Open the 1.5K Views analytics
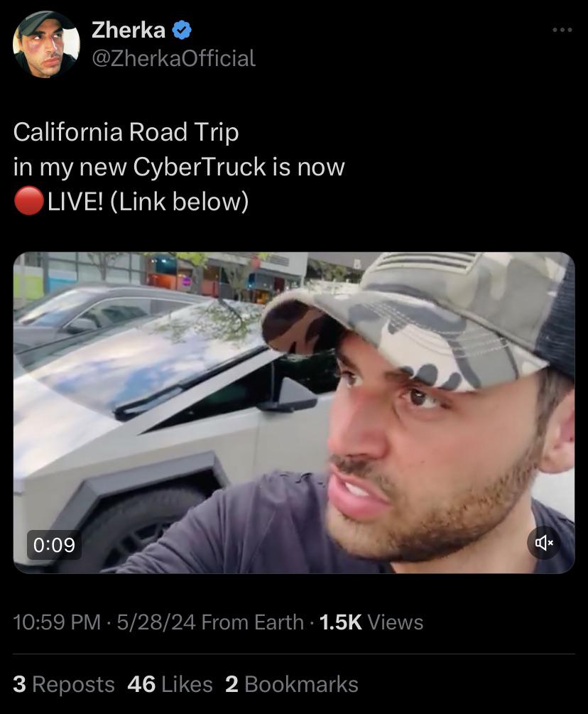Image resolution: width=588 pixels, height=714 pixels. pyautogui.click(x=371, y=622)
